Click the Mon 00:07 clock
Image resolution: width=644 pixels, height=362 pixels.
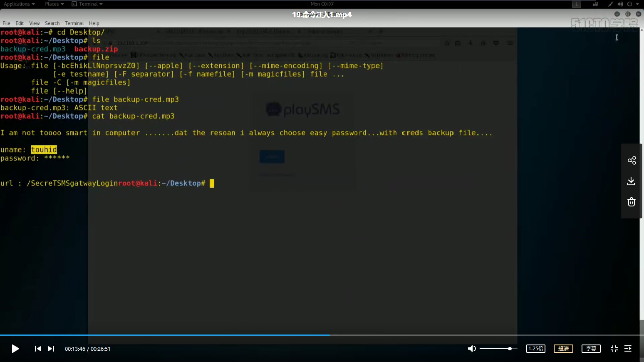coord(322,4)
